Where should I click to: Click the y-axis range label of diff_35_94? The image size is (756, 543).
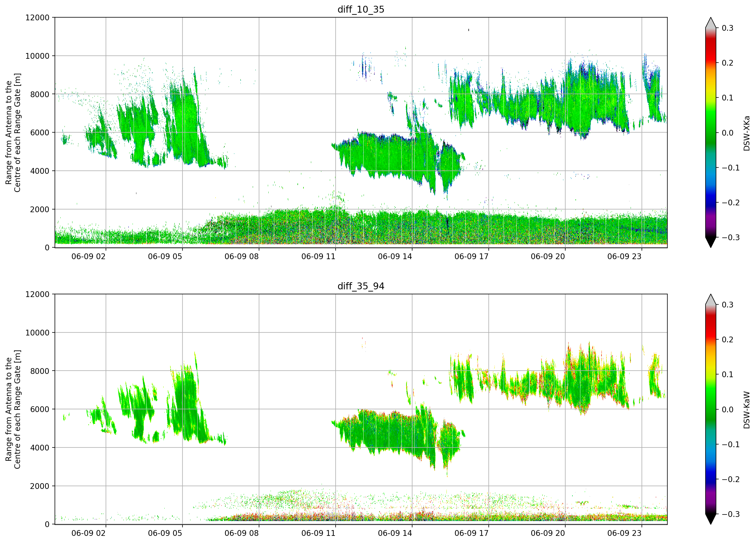coord(13,409)
